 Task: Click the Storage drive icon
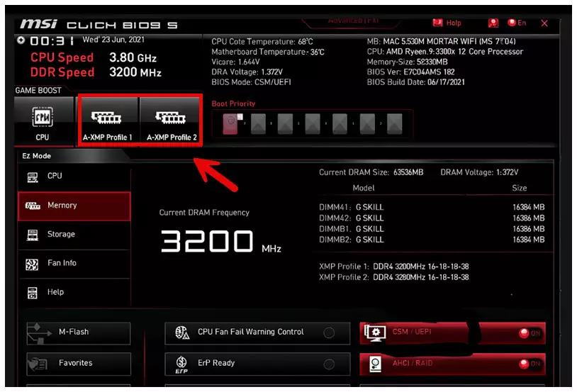tap(32, 235)
